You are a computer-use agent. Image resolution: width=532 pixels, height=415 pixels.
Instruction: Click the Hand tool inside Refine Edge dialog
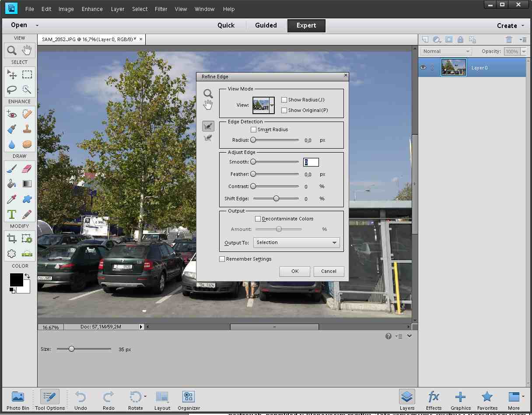pyautogui.click(x=208, y=105)
